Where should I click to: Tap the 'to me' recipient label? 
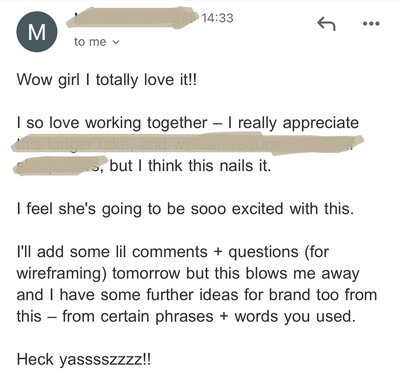pos(90,42)
